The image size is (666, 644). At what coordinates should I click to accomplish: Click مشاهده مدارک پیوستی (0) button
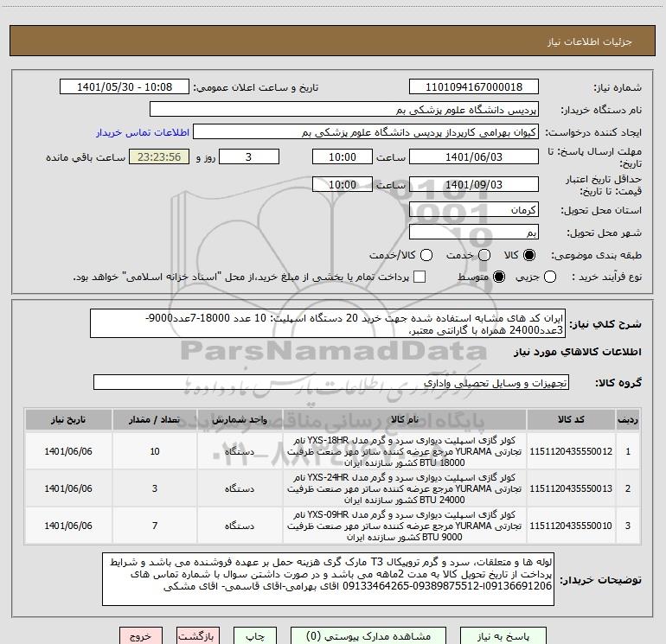point(368,636)
